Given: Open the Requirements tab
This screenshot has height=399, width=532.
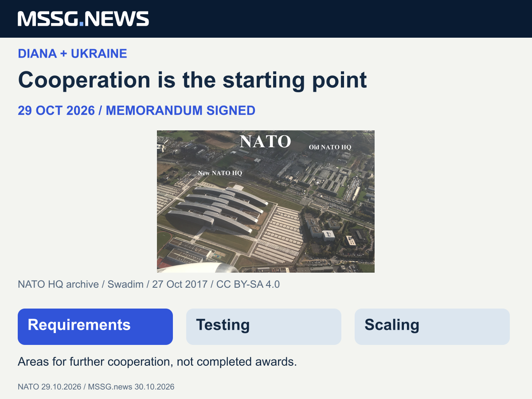Looking at the screenshot, I should tap(95, 327).
